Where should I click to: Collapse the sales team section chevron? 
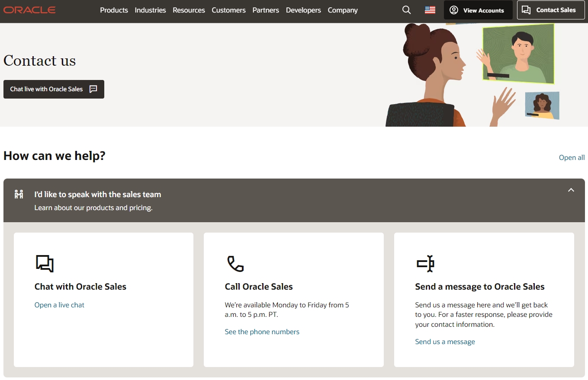[571, 190]
